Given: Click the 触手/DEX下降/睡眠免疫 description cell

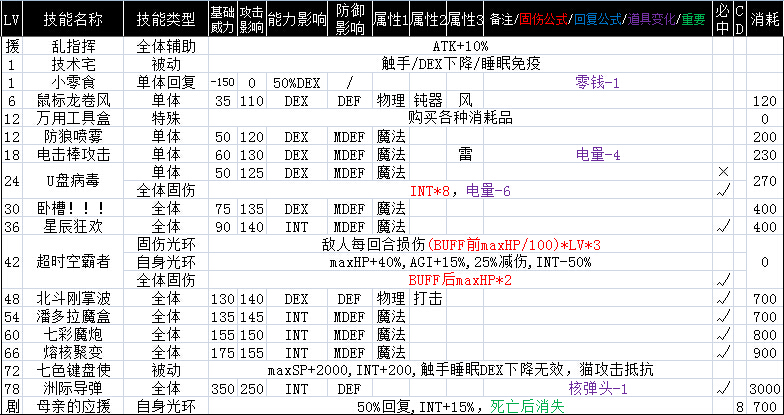Looking at the screenshot, I should click(460, 65).
